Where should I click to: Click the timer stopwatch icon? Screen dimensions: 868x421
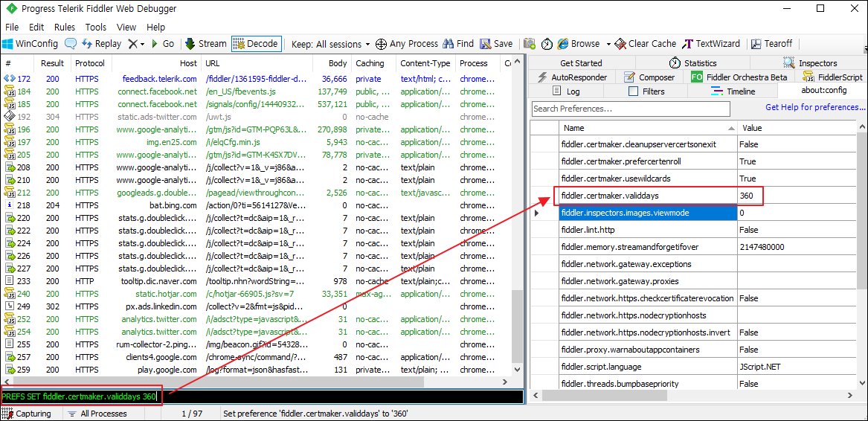point(547,44)
